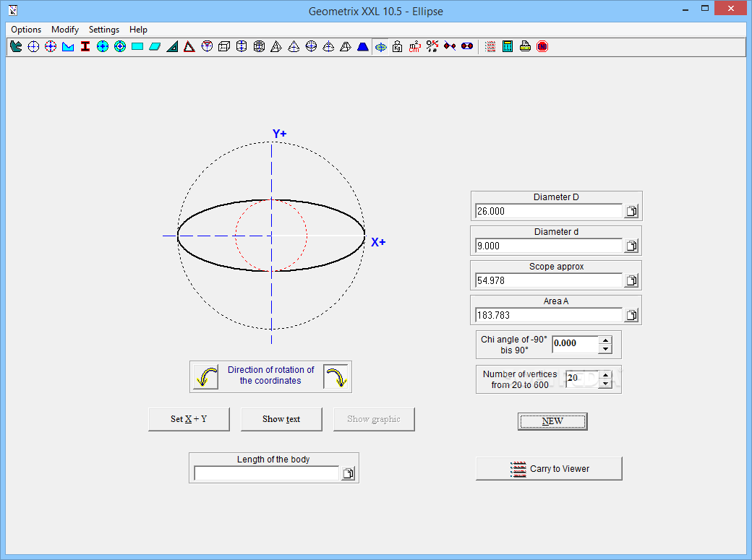
Task: Open the circle with crosshair tool
Action: (x=33, y=46)
